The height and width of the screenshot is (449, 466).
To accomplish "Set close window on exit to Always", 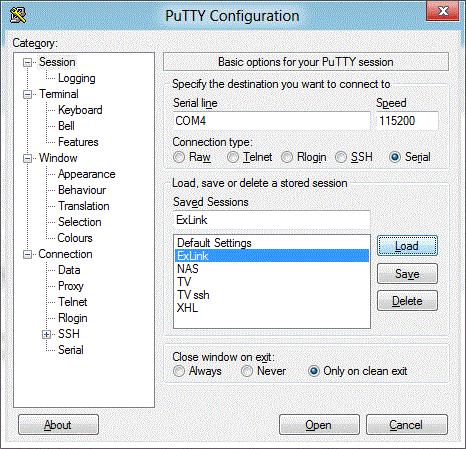I will point(179,371).
